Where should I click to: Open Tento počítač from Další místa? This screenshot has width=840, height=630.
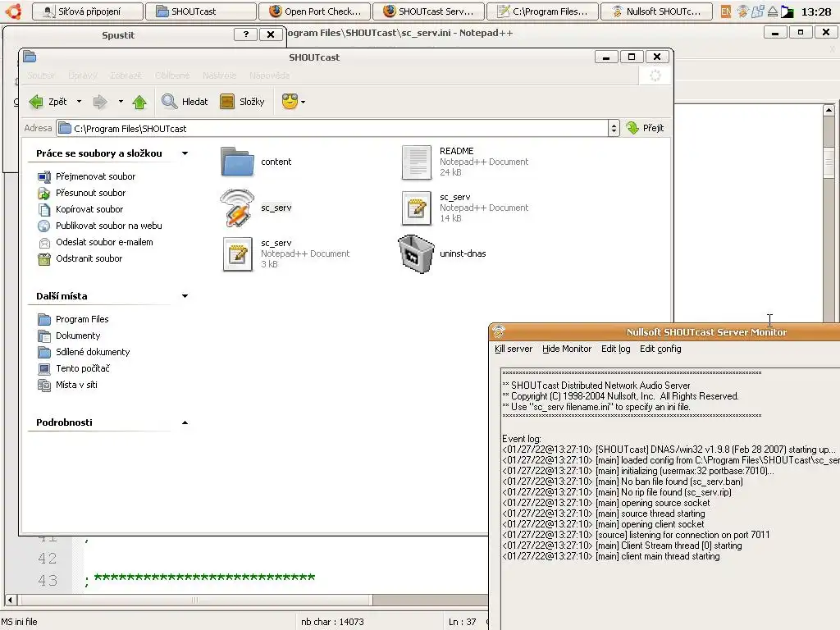point(83,368)
